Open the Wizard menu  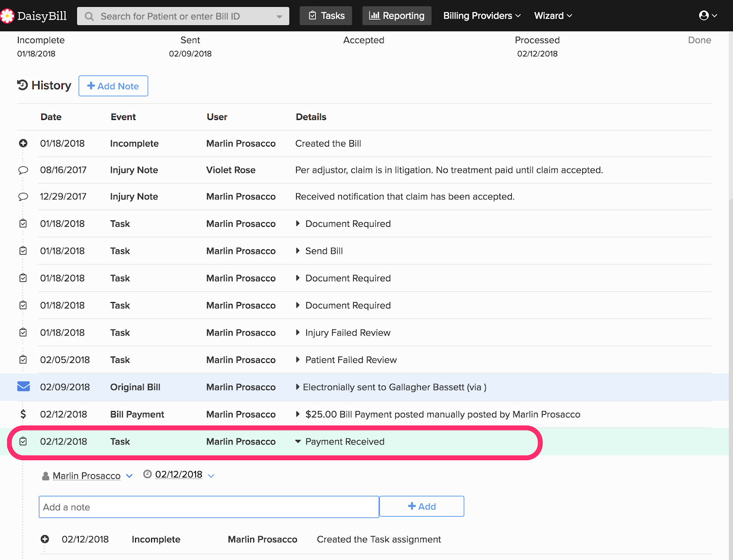point(553,16)
